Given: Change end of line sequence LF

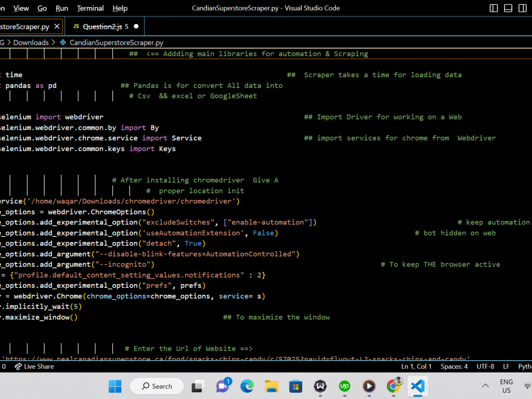Looking at the screenshot, I should tap(506, 367).
